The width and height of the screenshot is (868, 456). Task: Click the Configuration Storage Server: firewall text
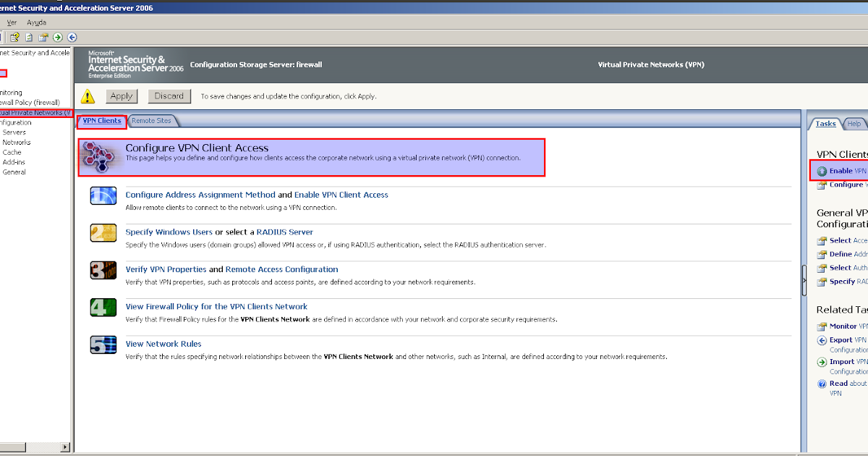click(x=256, y=64)
